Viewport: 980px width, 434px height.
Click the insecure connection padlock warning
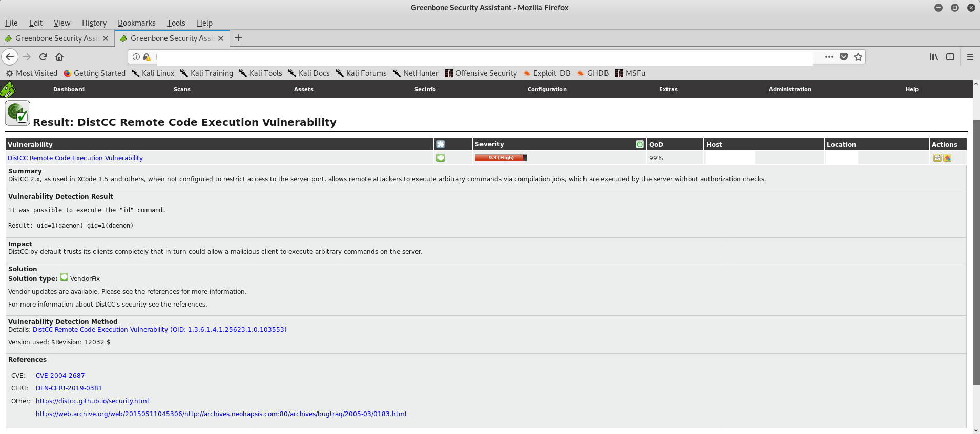point(147,57)
